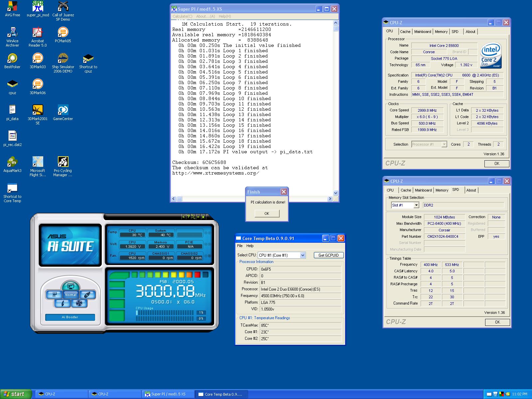Switch to About tab in upper CPU-Z
The height and width of the screenshot is (399, 532).
pyautogui.click(x=470, y=32)
